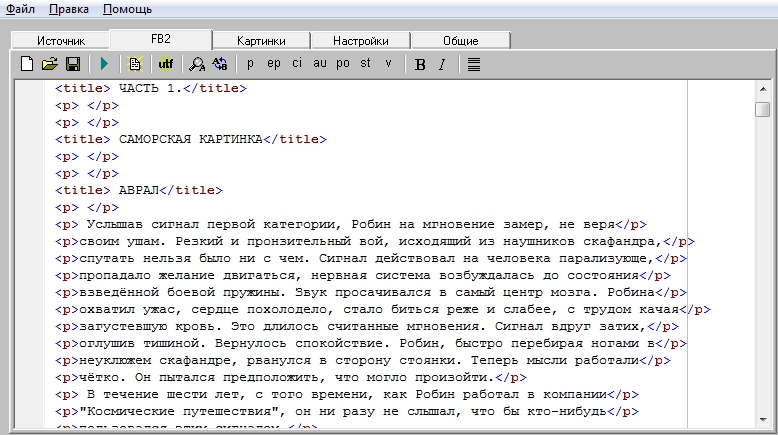Click the title text 'САМОРСКАЯ КАРТИНКА'

(x=191, y=139)
